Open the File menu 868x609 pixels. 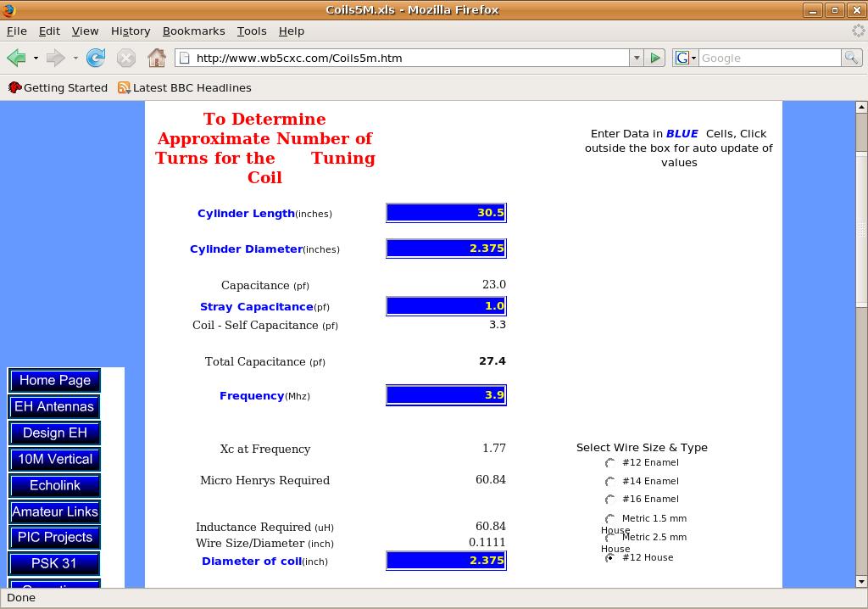pyautogui.click(x=17, y=31)
